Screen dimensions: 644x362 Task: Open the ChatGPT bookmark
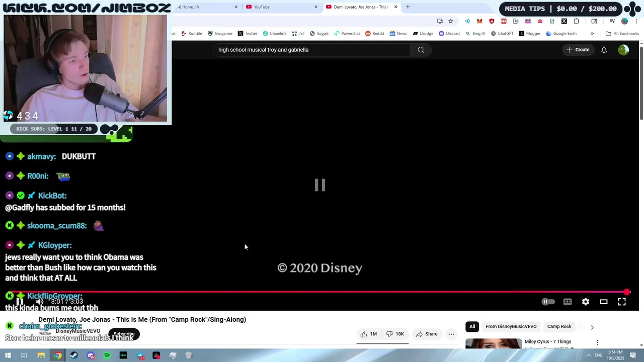click(x=502, y=34)
